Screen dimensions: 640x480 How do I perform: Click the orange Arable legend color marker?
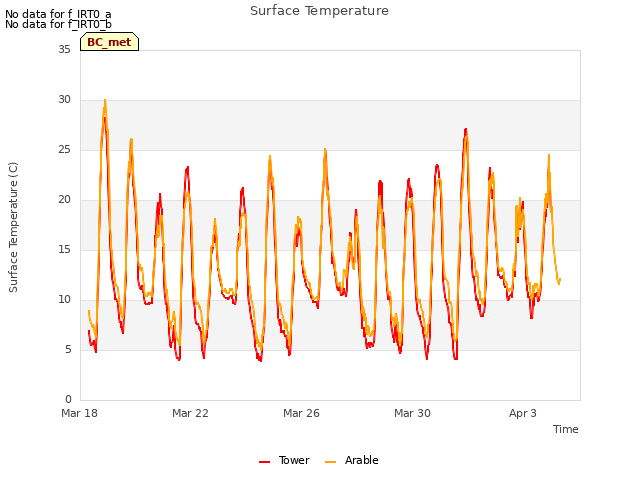[330, 462]
